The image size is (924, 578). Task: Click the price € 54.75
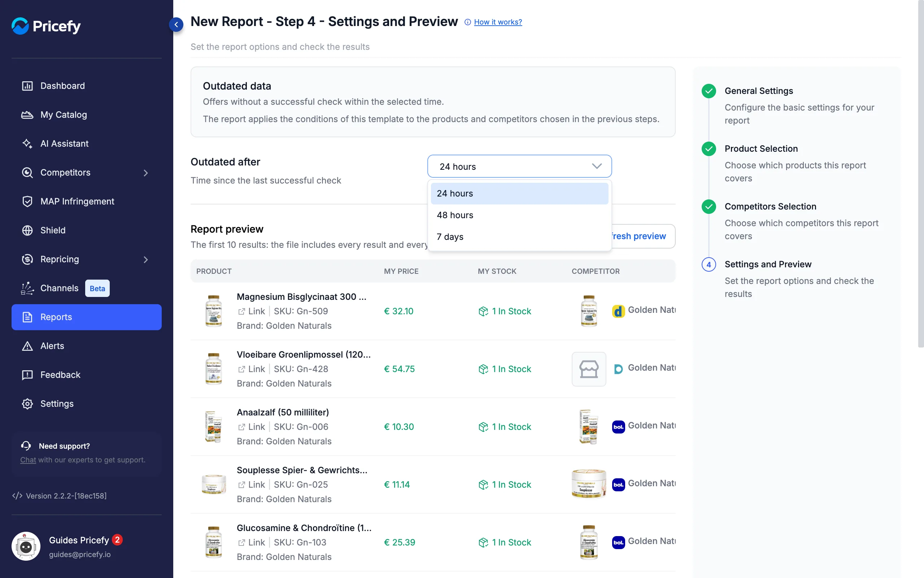tap(399, 369)
